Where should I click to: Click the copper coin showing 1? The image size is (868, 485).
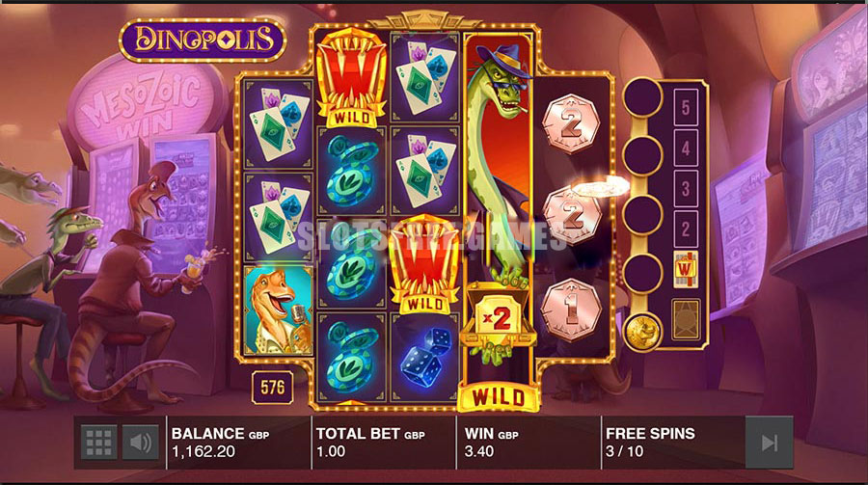click(x=571, y=310)
